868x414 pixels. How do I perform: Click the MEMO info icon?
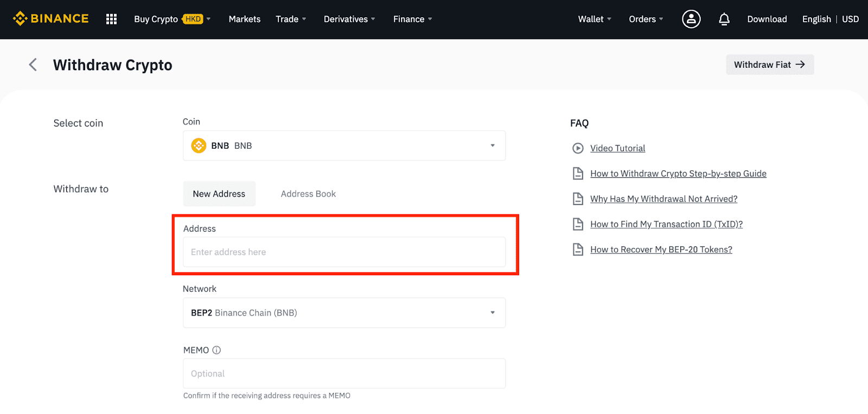(x=216, y=350)
